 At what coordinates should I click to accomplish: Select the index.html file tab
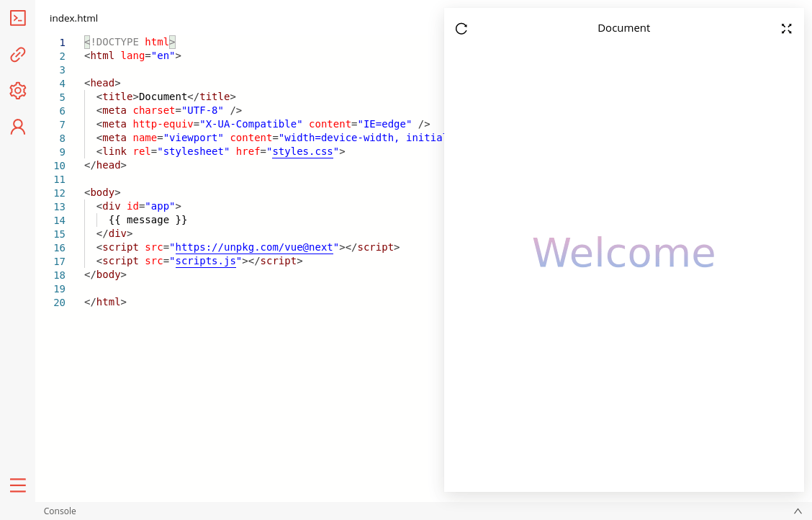pyautogui.click(x=73, y=18)
